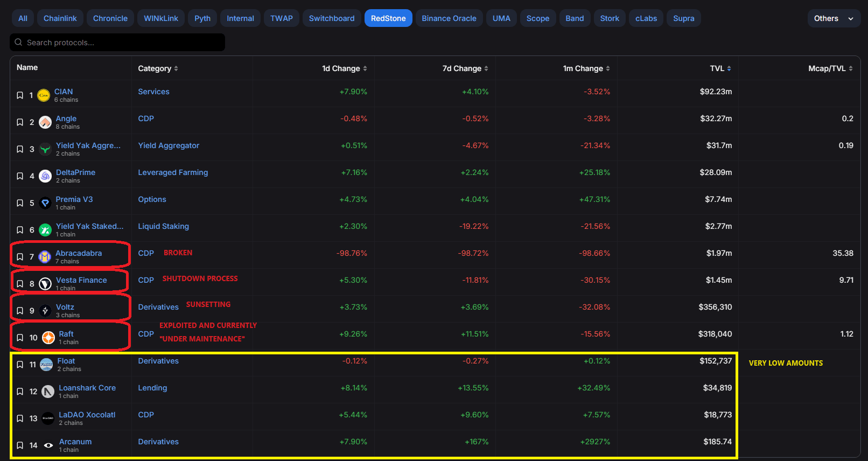This screenshot has width=868, height=461.
Task: Click the Yield Yak Aggregator logo icon
Action: (x=45, y=149)
